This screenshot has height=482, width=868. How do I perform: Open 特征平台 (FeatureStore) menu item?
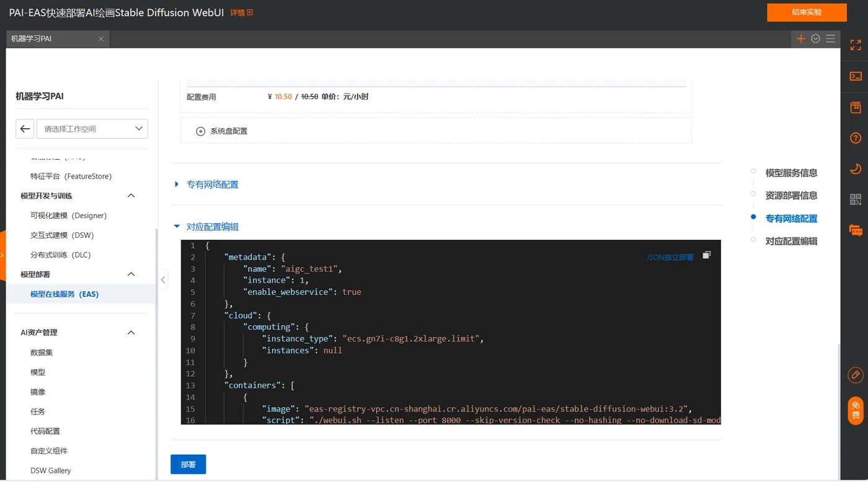pos(71,177)
